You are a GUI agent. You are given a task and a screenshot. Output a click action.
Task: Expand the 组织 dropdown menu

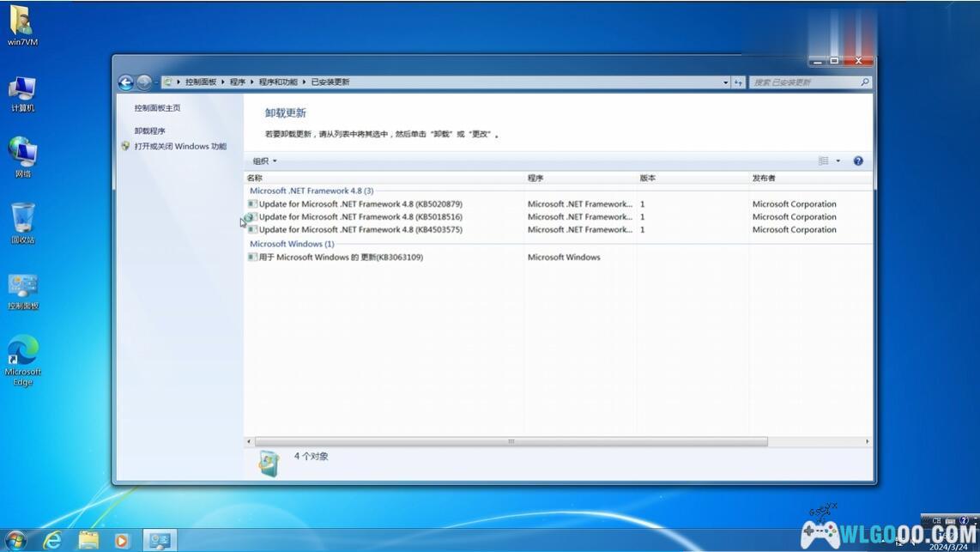[x=264, y=161]
